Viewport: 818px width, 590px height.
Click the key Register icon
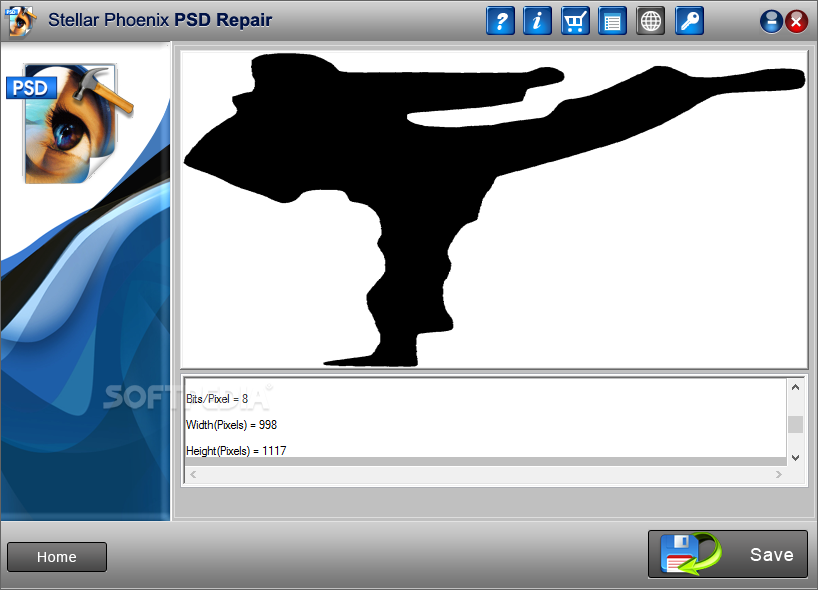coord(689,21)
